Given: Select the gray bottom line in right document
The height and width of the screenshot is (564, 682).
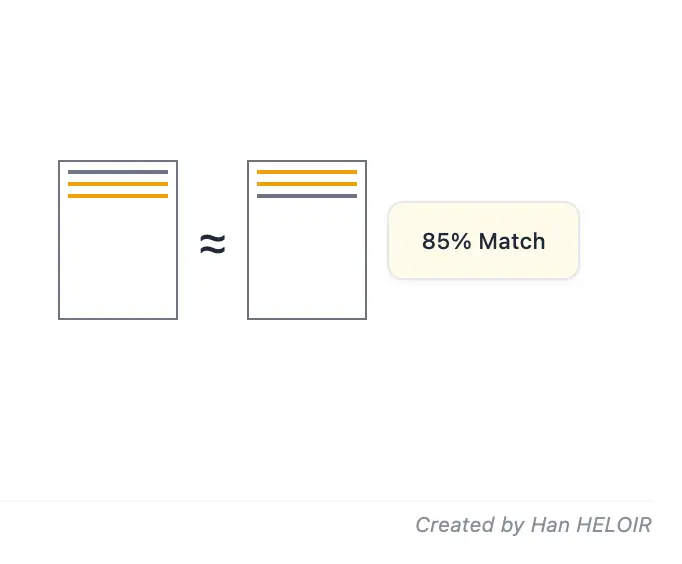Looking at the screenshot, I should pos(307,196).
